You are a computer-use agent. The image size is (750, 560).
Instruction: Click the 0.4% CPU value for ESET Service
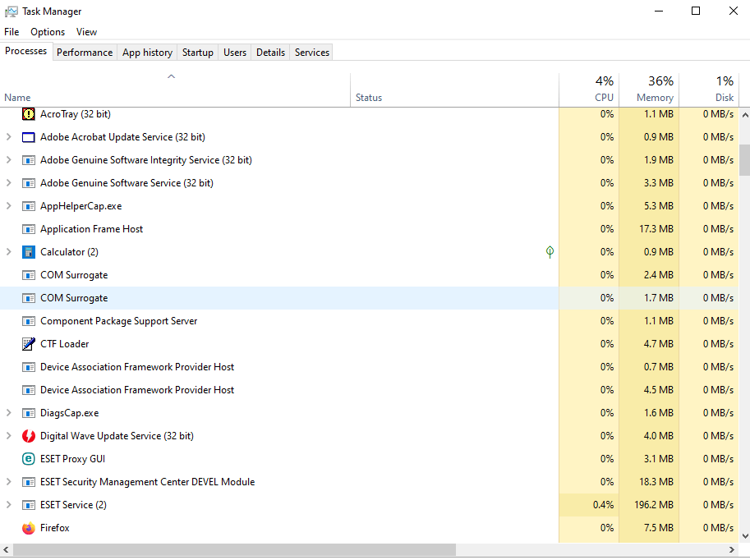pos(603,504)
